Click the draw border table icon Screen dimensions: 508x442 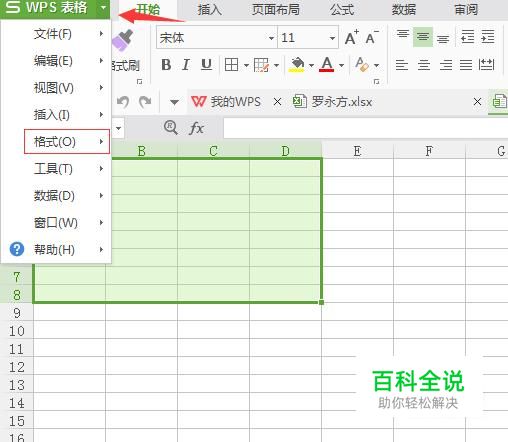click(261, 65)
